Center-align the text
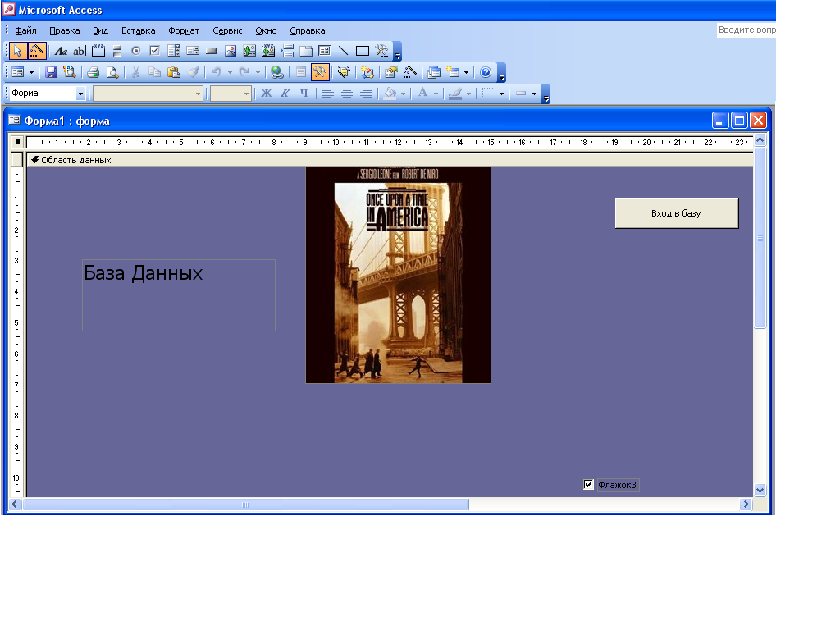 pyautogui.click(x=347, y=94)
